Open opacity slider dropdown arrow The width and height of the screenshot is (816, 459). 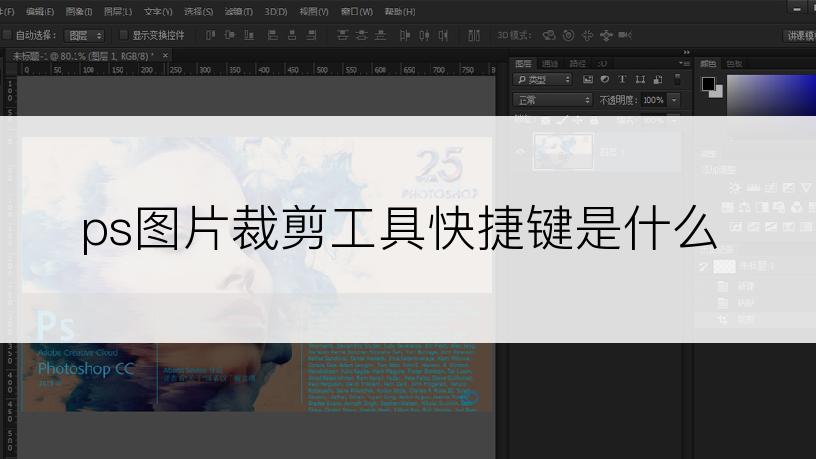(x=674, y=100)
